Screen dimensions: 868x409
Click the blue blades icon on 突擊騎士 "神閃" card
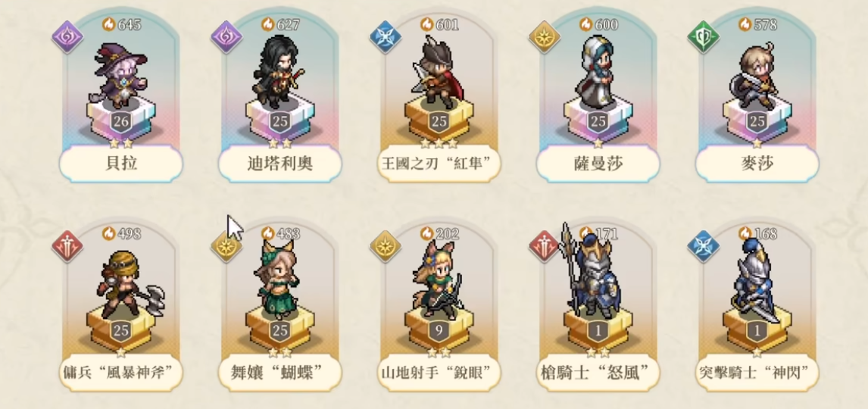pyautogui.click(x=704, y=247)
